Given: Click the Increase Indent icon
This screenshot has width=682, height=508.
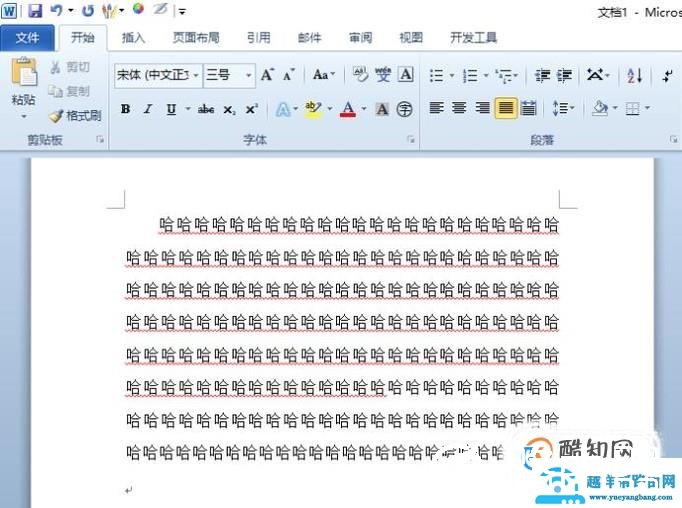Looking at the screenshot, I should pyautogui.click(x=564, y=76).
